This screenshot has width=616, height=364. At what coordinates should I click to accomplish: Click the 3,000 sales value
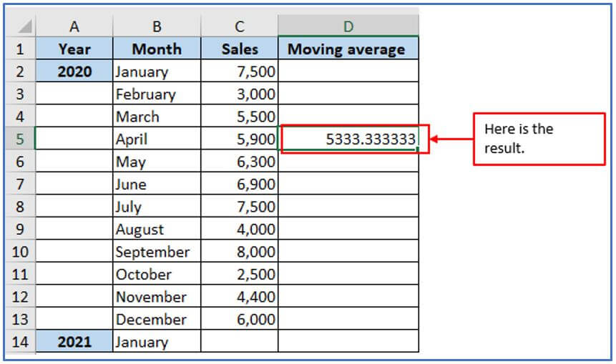click(239, 94)
